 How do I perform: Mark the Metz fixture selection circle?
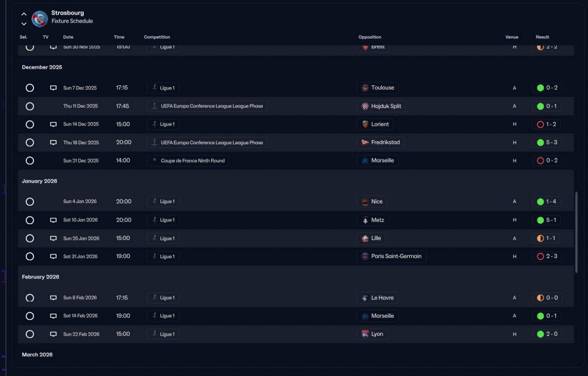point(30,220)
